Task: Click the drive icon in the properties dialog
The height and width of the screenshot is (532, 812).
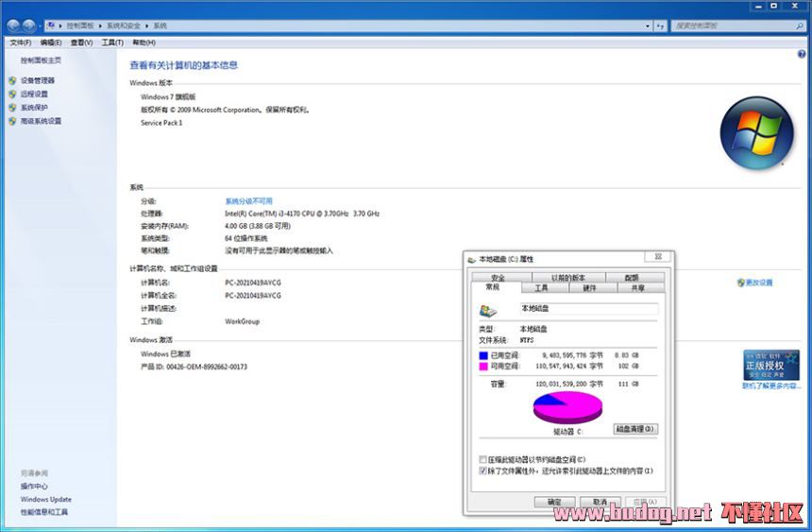Action: [x=489, y=310]
